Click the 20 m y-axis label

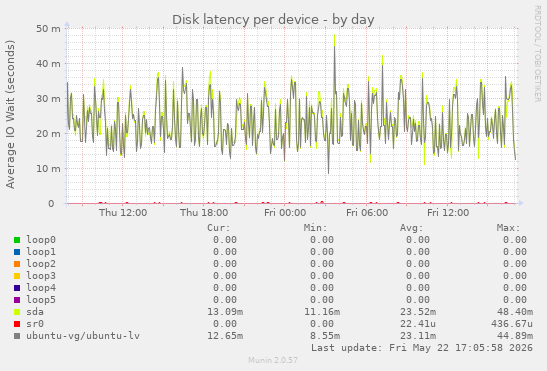tap(48, 133)
